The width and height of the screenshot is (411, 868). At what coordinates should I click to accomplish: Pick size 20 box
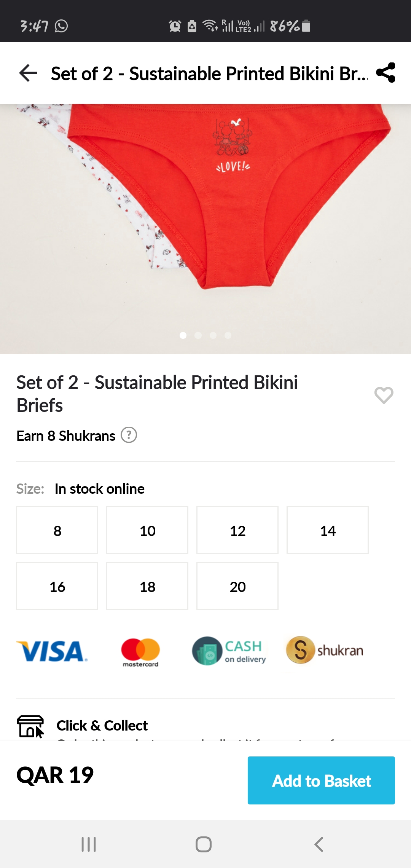237,586
